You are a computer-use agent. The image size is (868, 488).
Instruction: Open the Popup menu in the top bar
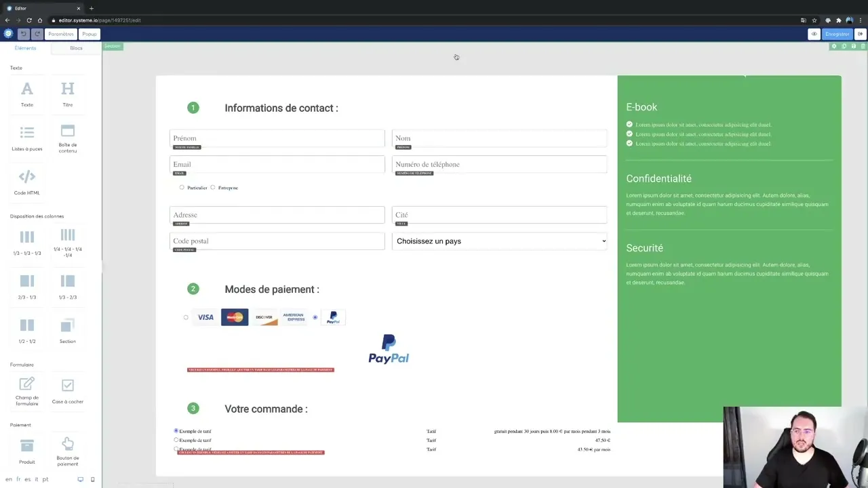(x=89, y=34)
